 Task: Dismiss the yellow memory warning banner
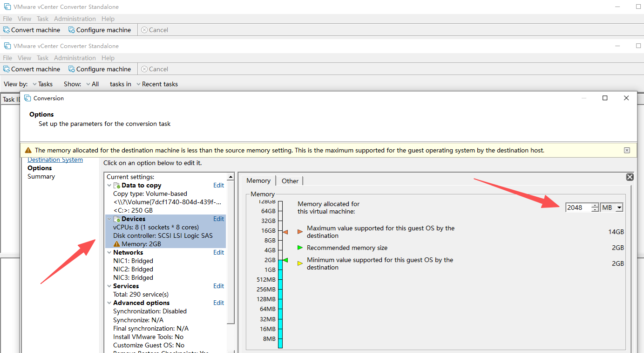[627, 150]
